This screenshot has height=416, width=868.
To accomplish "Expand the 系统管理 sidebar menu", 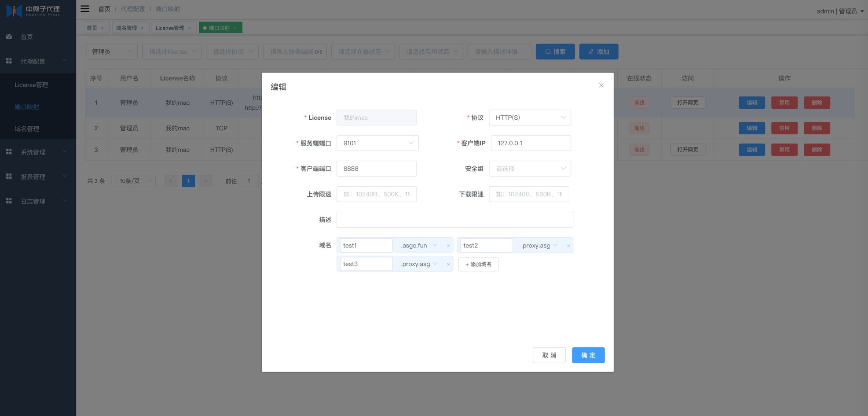I will pyautogui.click(x=38, y=152).
